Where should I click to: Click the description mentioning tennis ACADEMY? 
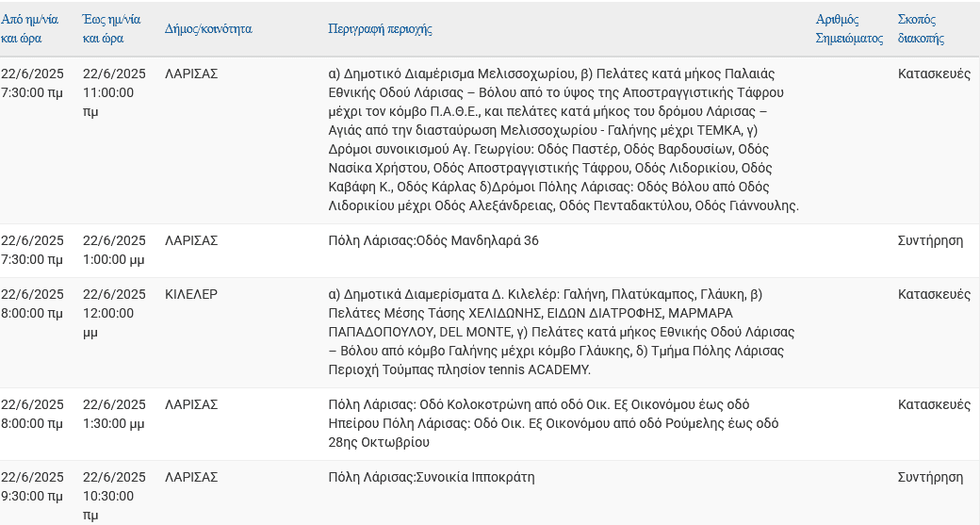[x=561, y=332]
